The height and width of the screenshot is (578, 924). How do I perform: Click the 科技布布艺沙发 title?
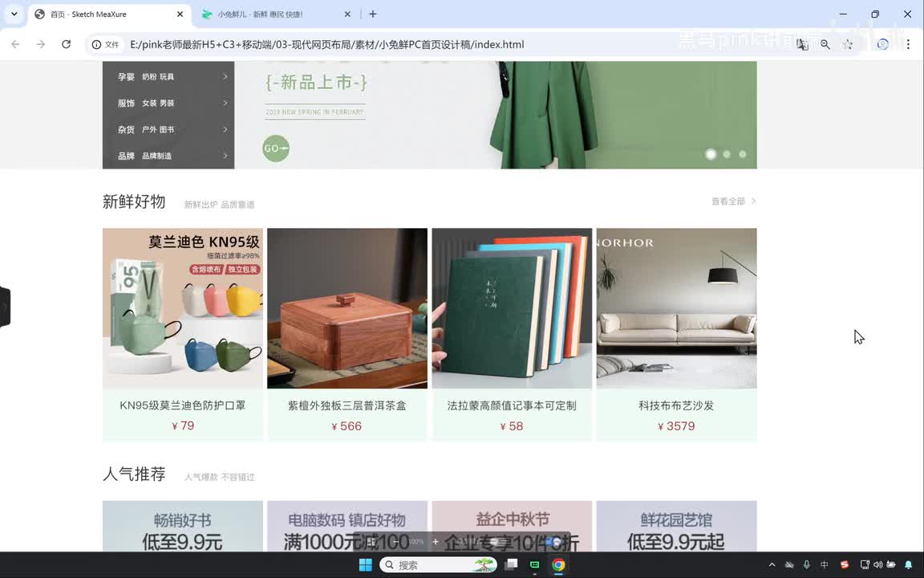[x=676, y=405]
